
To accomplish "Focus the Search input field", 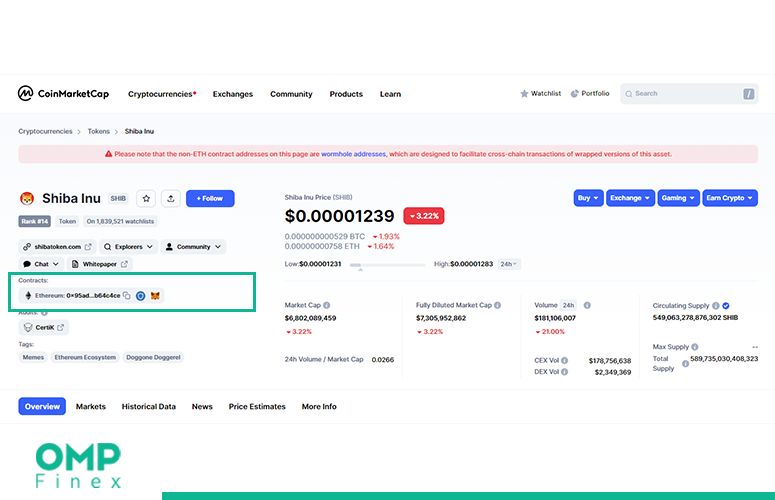I will [x=689, y=94].
